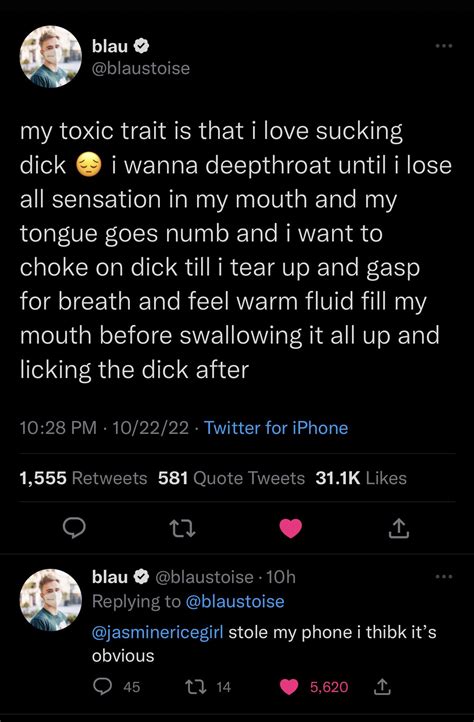View the 581 Quote Tweets
The height and width of the screenshot is (722, 474).
(231, 478)
